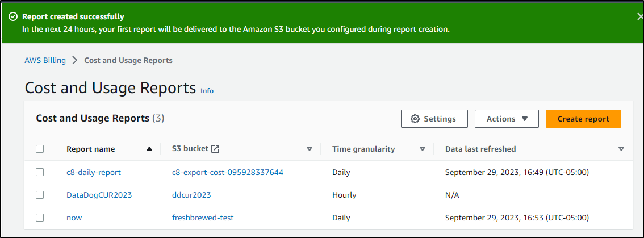Viewport: 644px width, 238px height.
Task: Click the green success checkmark icon
Action: 14,17
